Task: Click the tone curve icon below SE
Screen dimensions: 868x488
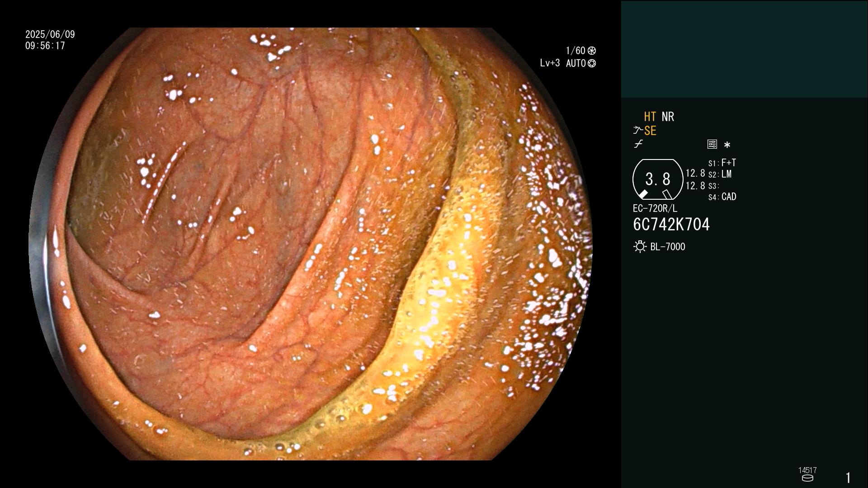Action: point(638,144)
